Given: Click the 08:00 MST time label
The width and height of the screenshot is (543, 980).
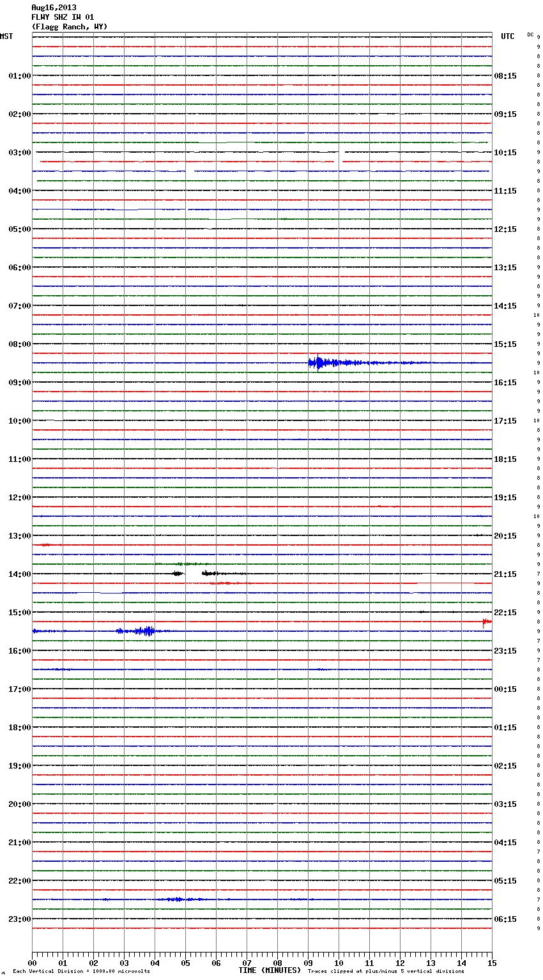Looking at the screenshot, I should click(19, 344).
